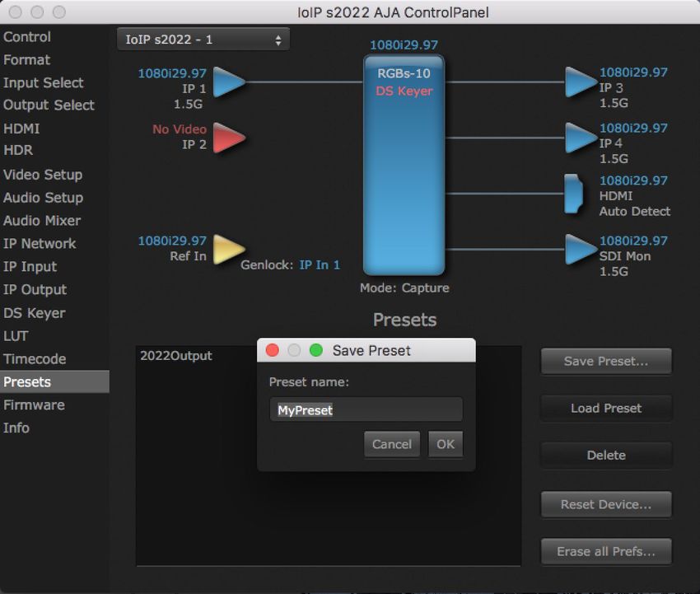Go to Input Select in sidebar
700x594 pixels.
[44, 82]
